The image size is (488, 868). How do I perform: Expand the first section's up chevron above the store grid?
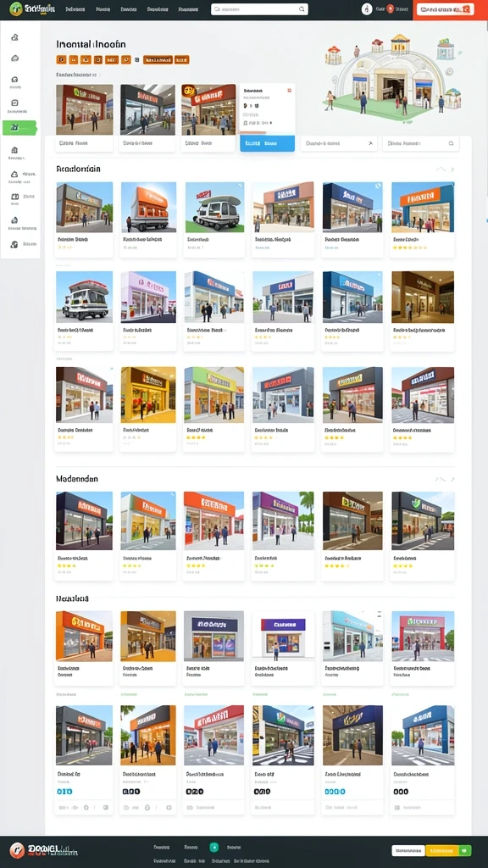441,170
